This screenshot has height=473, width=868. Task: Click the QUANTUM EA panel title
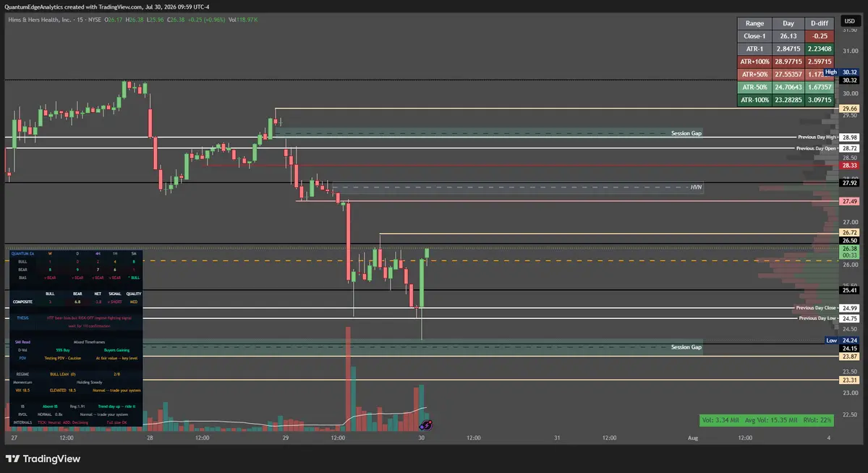(x=22, y=254)
